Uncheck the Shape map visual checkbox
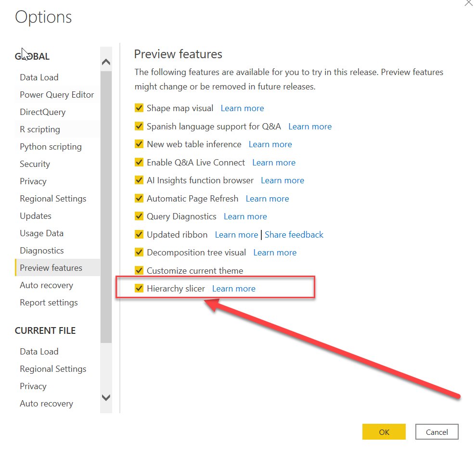The height and width of the screenshot is (456, 476). click(139, 108)
